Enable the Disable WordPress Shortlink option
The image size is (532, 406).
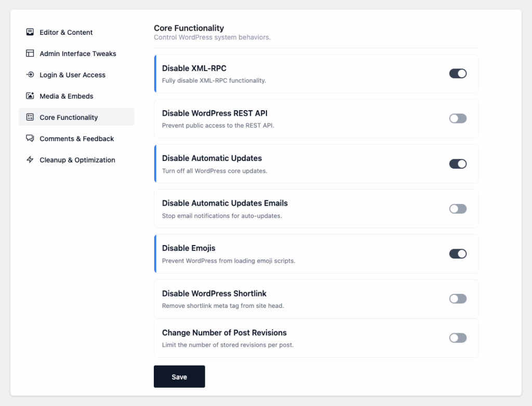tap(458, 299)
